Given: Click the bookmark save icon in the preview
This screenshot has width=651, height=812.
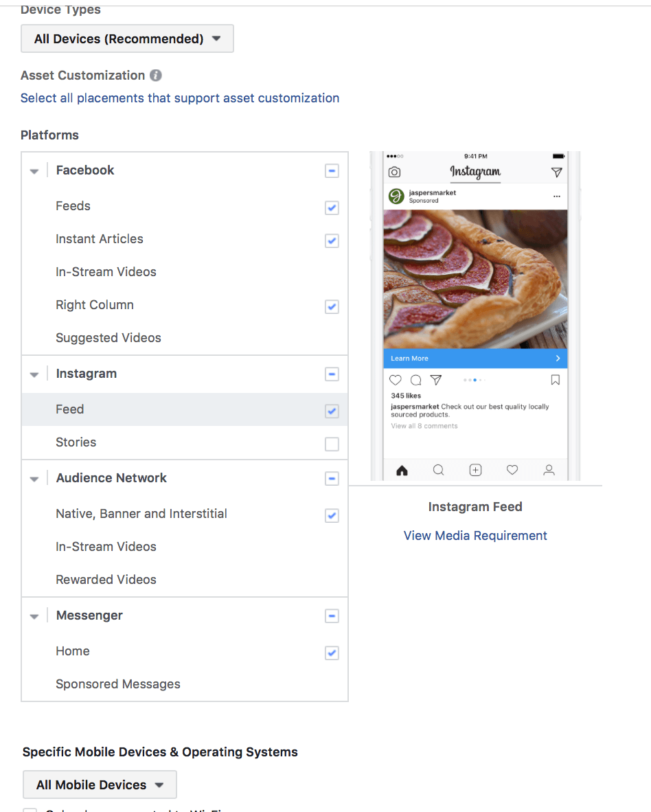Looking at the screenshot, I should point(555,379).
